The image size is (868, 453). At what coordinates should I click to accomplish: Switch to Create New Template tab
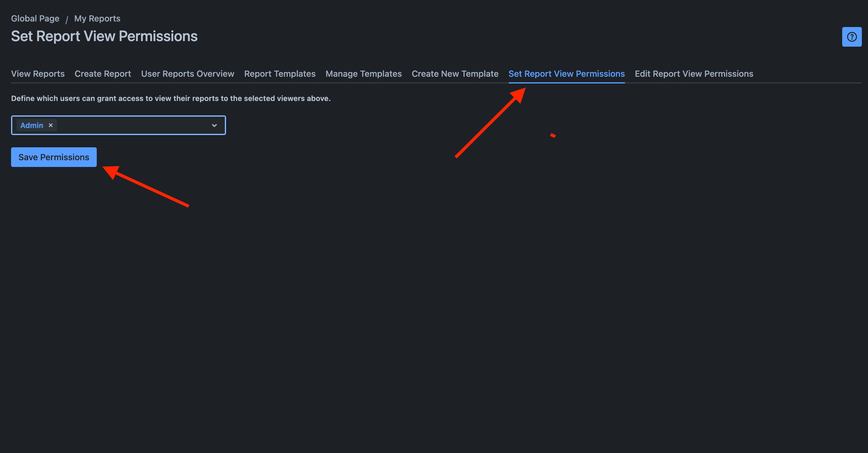coord(455,74)
